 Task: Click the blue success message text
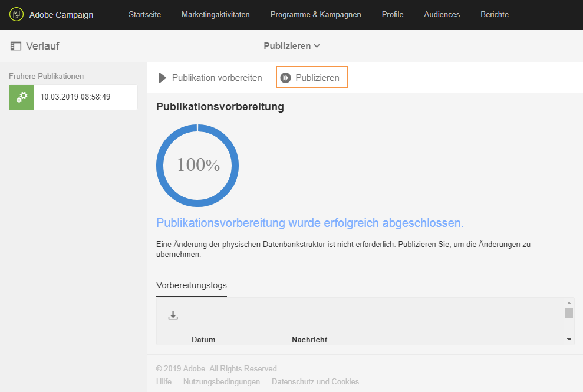(x=310, y=223)
